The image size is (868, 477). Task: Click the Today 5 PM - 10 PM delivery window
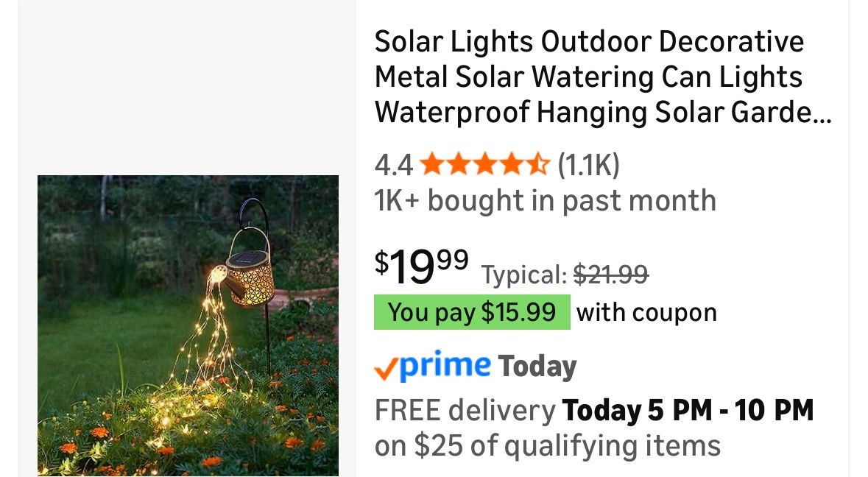click(x=688, y=410)
